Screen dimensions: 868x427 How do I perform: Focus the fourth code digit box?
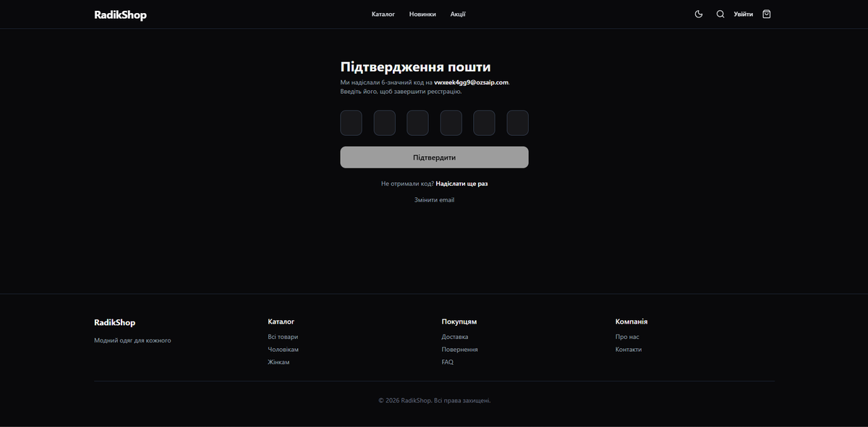(451, 123)
